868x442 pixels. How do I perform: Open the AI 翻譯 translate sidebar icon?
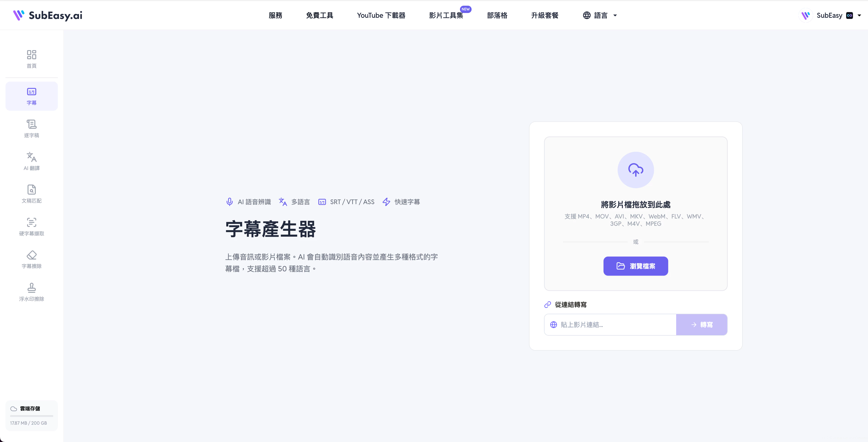32,157
